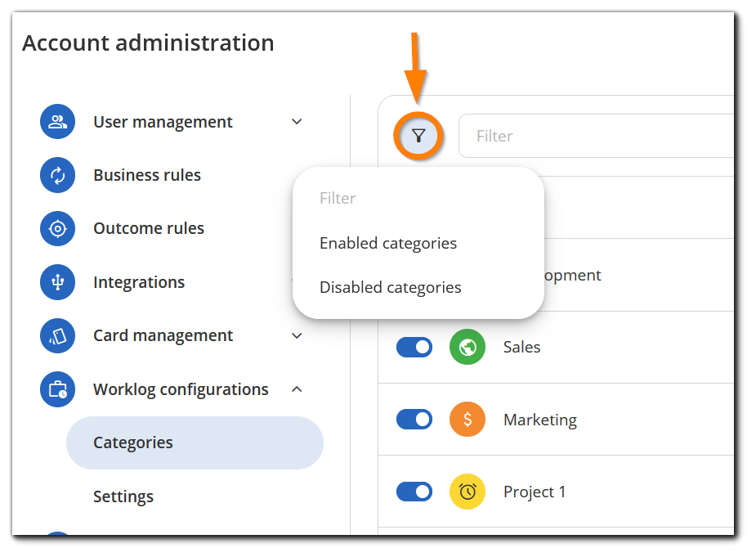The image size is (756, 557).
Task: Click the Worklog configurations briefcase icon
Action: [x=57, y=389]
